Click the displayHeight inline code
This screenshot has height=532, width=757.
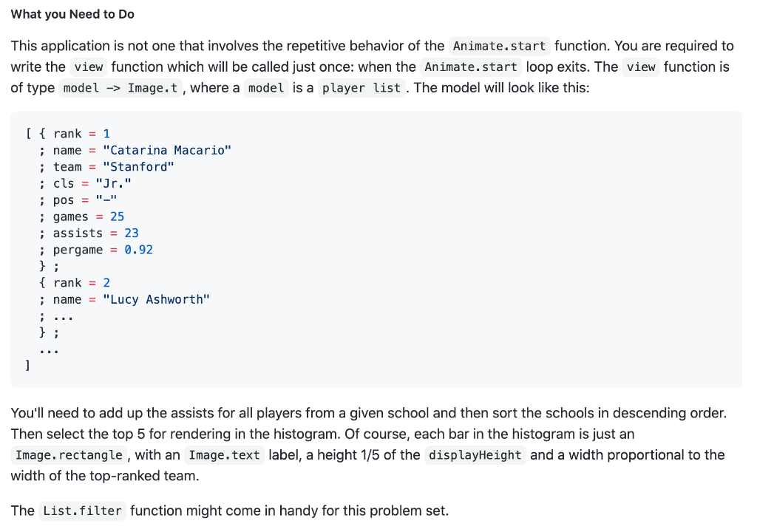point(475,455)
